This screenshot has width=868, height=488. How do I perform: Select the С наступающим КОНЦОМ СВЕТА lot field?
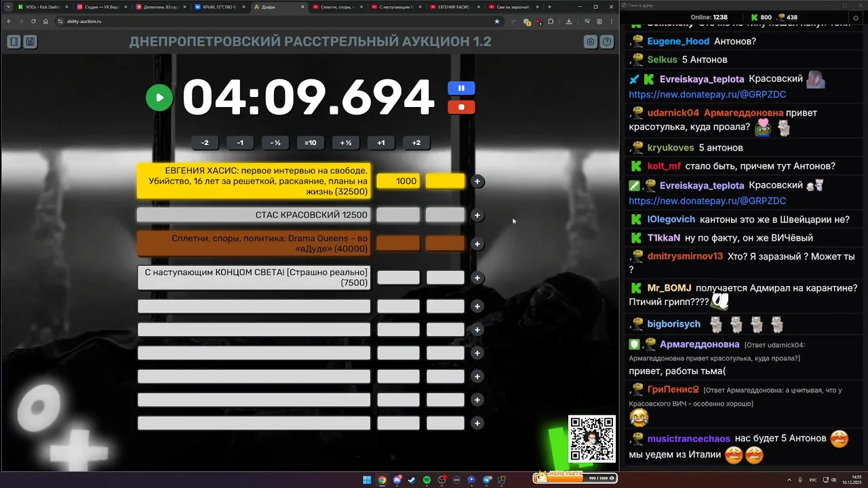point(254,277)
